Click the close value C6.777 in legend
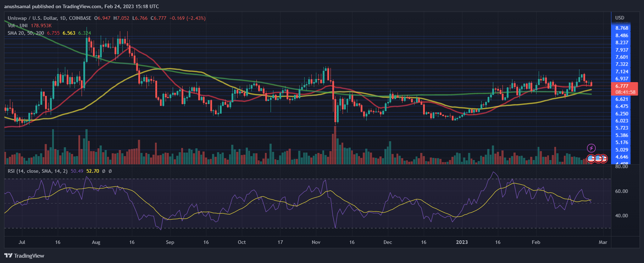Screen dimensions: 644x263 [158, 18]
